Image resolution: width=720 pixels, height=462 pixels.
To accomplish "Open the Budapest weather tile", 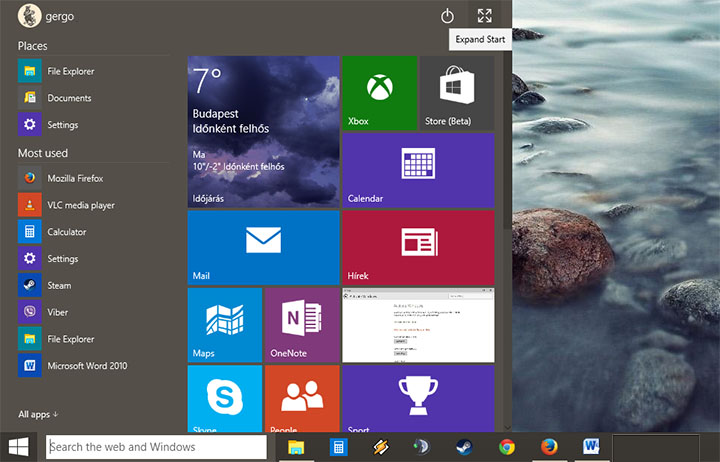I will point(263,131).
